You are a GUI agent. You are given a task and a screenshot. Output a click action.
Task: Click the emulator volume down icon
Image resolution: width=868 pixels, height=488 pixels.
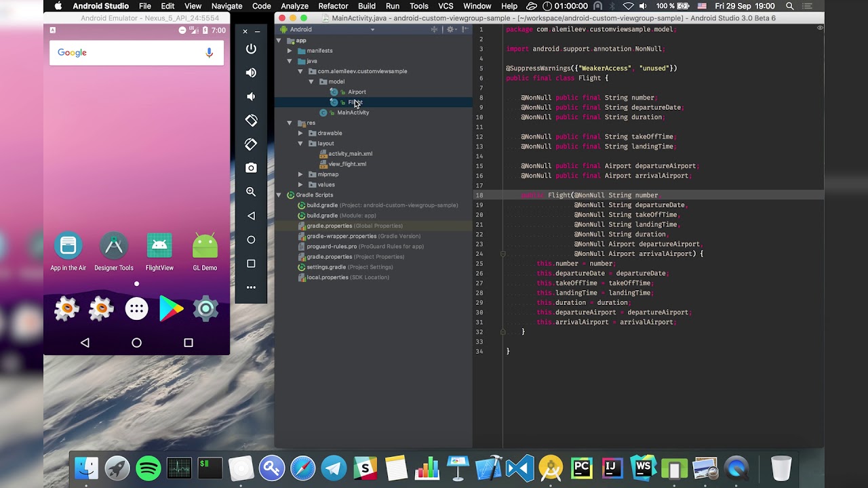[x=251, y=96]
